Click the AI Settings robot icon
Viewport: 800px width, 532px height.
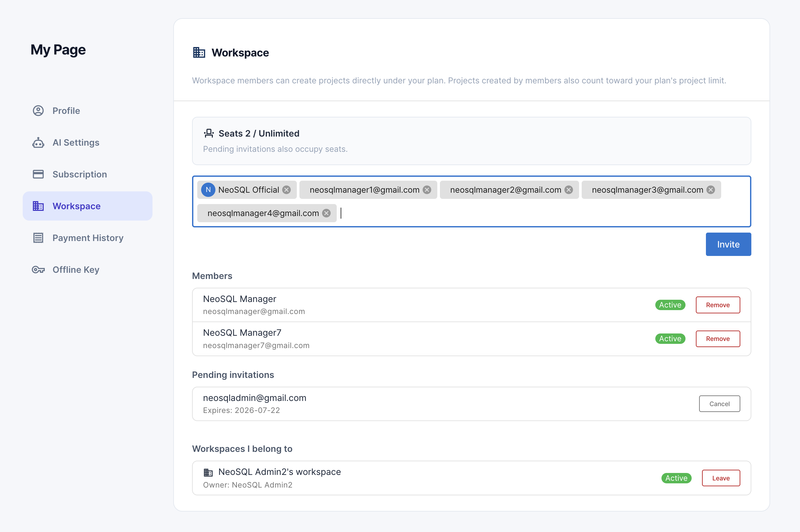pyautogui.click(x=38, y=142)
